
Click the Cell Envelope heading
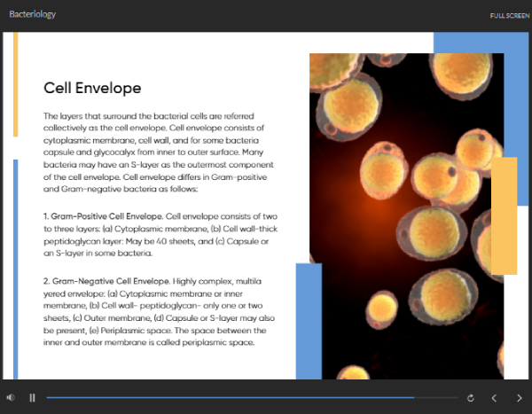tap(92, 89)
